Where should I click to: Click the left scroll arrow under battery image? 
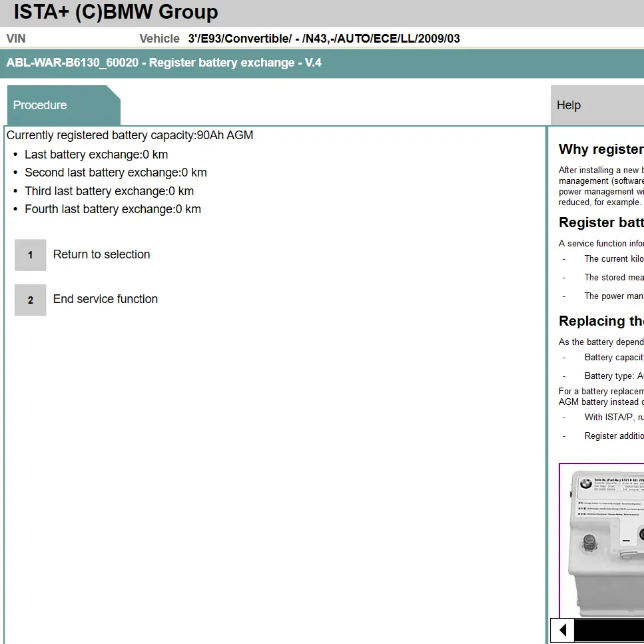[x=562, y=630]
